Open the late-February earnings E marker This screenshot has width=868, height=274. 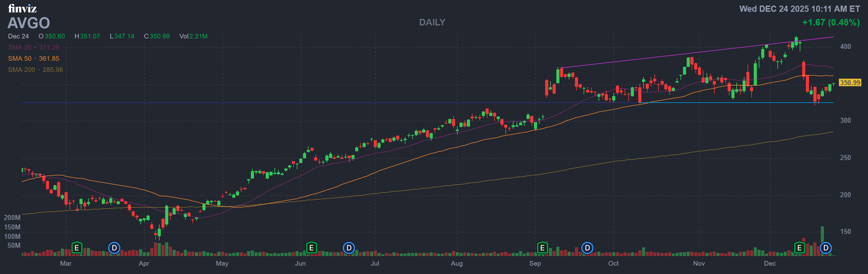[x=77, y=248]
